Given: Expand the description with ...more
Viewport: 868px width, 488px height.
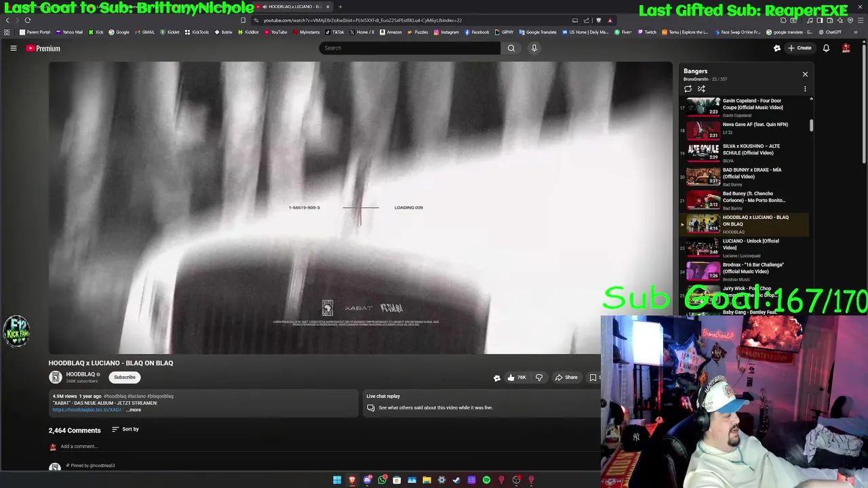Looking at the screenshot, I should 134,409.
